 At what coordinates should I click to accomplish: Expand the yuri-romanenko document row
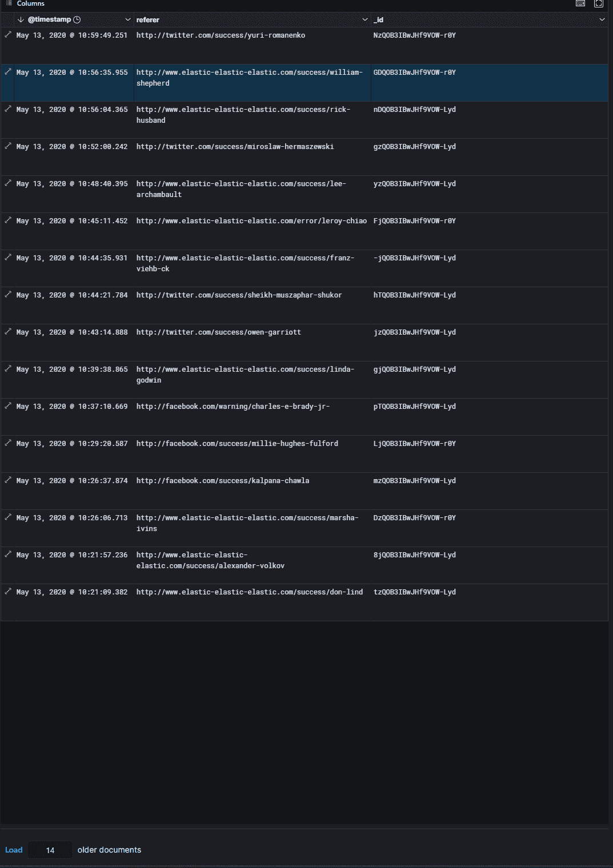pos(8,35)
